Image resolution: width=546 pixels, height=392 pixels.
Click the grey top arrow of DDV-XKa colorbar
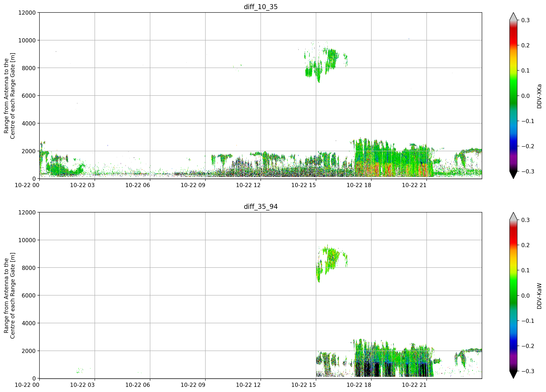513,17
